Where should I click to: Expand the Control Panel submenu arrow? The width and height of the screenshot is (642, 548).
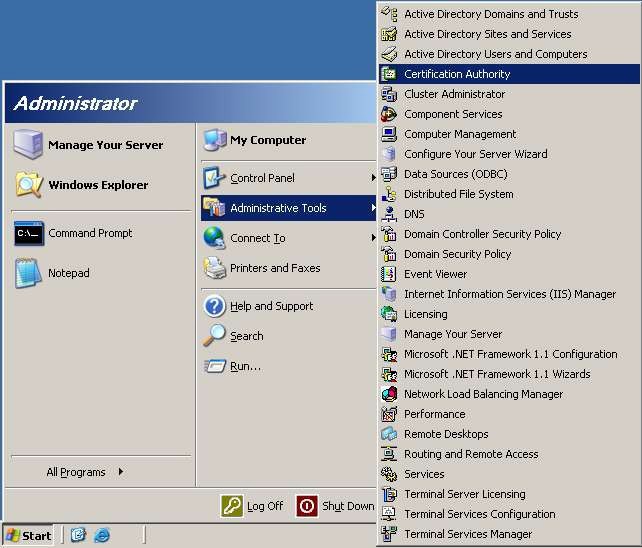373,178
